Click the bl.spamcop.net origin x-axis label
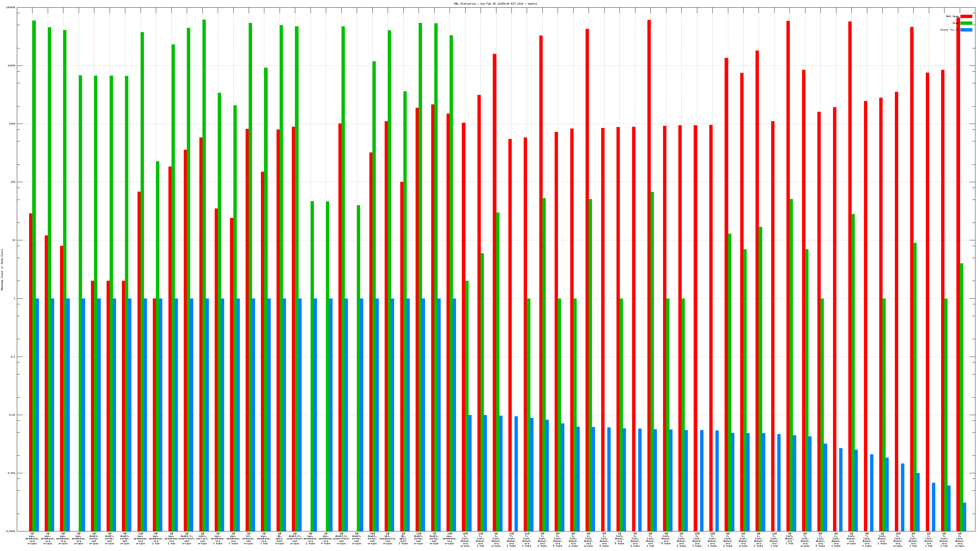The width and height of the screenshot is (980, 551). 248,538
